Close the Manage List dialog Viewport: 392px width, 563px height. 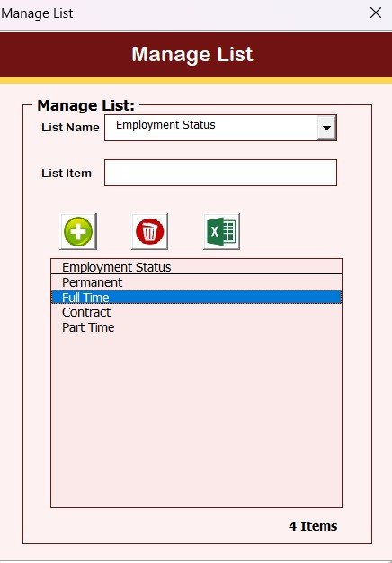pos(376,13)
